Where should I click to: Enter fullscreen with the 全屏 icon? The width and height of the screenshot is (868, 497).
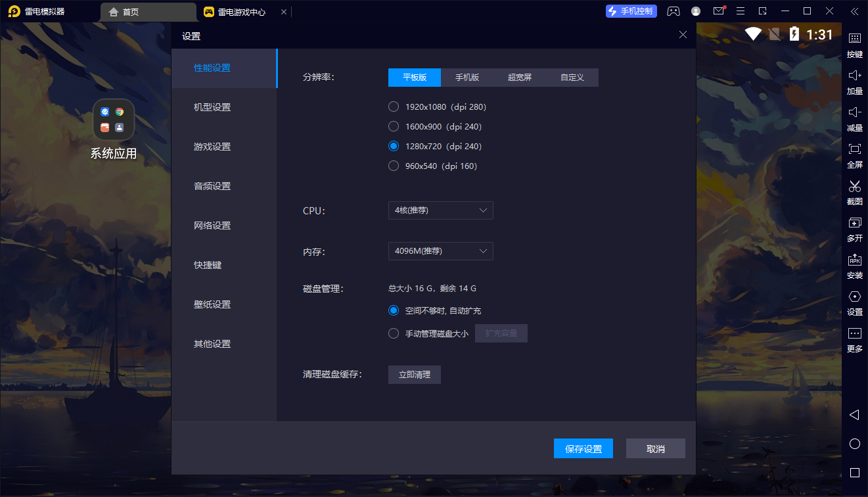pos(854,150)
